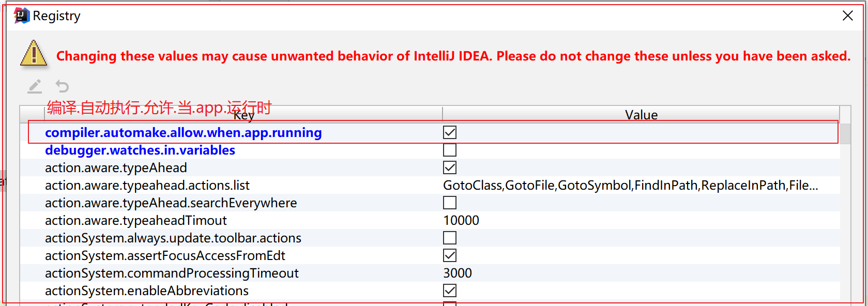Click the Registry window title
868x306 pixels.
click(57, 16)
